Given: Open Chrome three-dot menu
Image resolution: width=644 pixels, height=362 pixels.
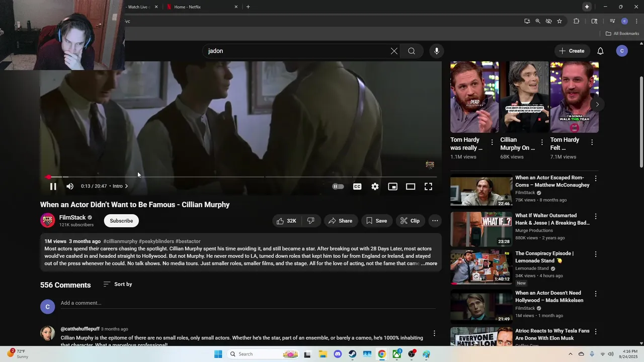Looking at the screenshot, I should (636, 21).
